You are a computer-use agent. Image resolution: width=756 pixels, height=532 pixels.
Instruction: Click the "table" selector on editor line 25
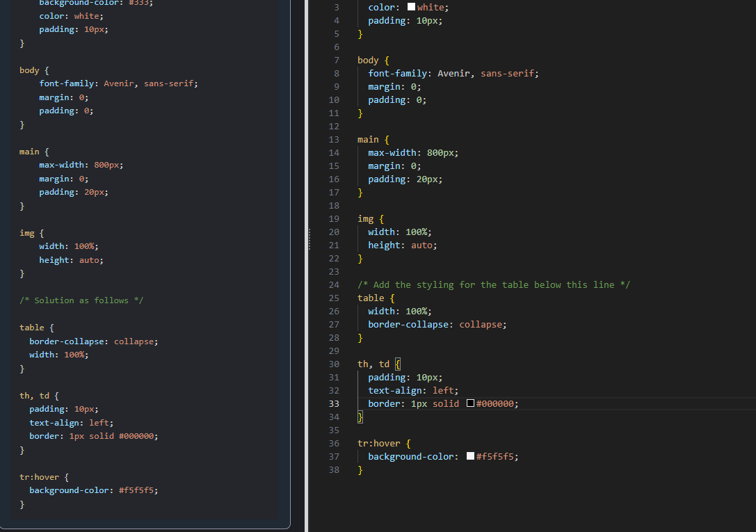click(x=371, y=298)
